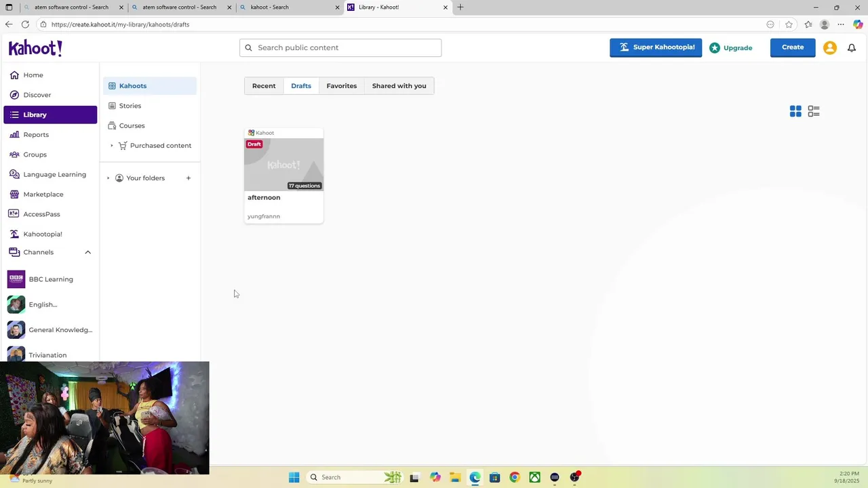This screenshot has height=488, width=868.
Task: Click the Upgrade button
Action: 731,48
